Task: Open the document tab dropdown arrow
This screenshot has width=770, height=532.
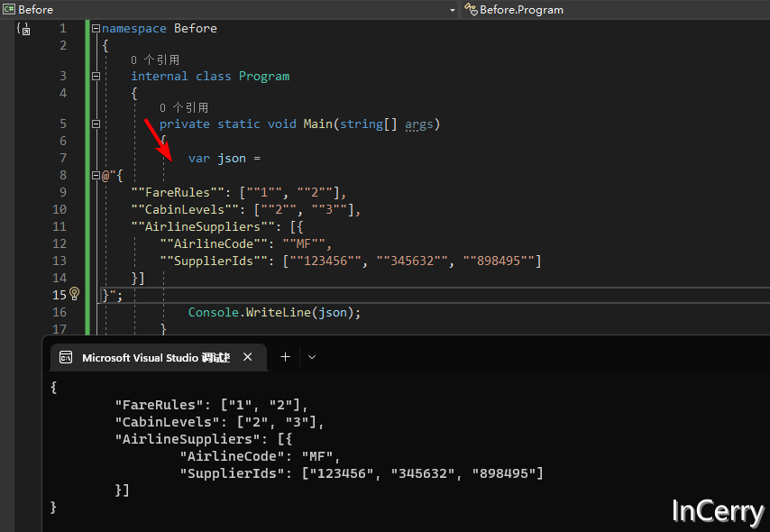Action: pos(454,10)
